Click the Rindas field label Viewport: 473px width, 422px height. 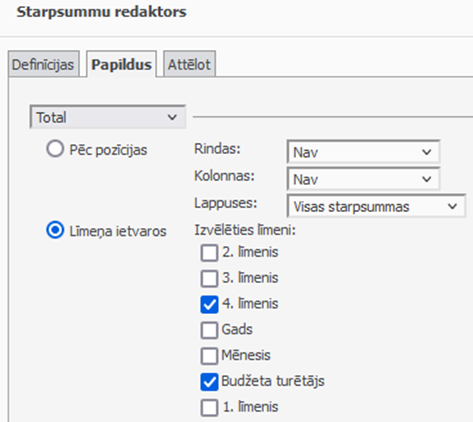217,149
